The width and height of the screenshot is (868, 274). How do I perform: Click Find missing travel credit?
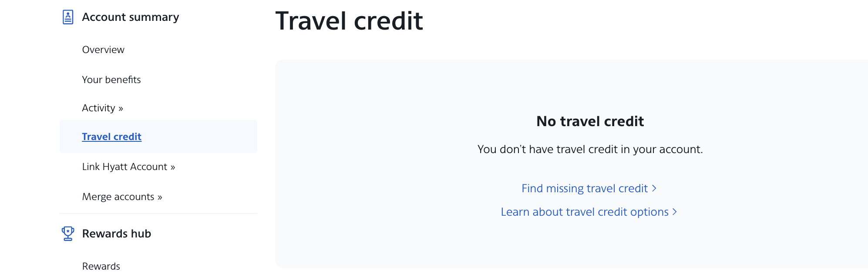tap(585, 188)
